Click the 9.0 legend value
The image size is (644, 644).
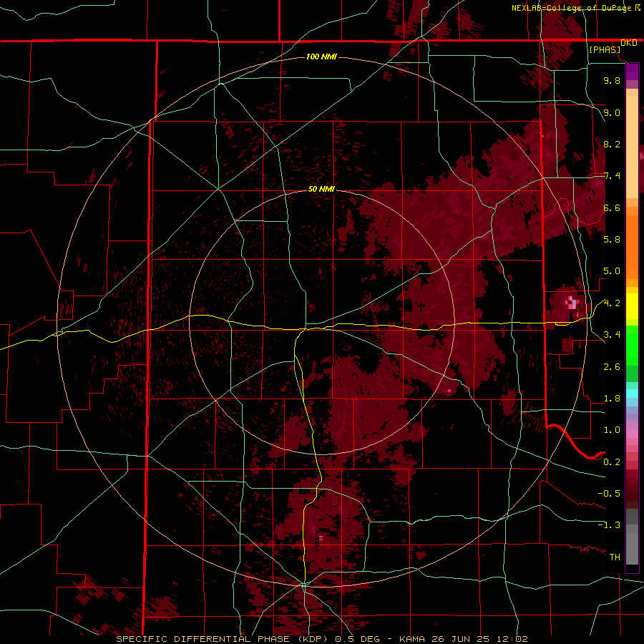pyautogui.click(x=612, y=112)
